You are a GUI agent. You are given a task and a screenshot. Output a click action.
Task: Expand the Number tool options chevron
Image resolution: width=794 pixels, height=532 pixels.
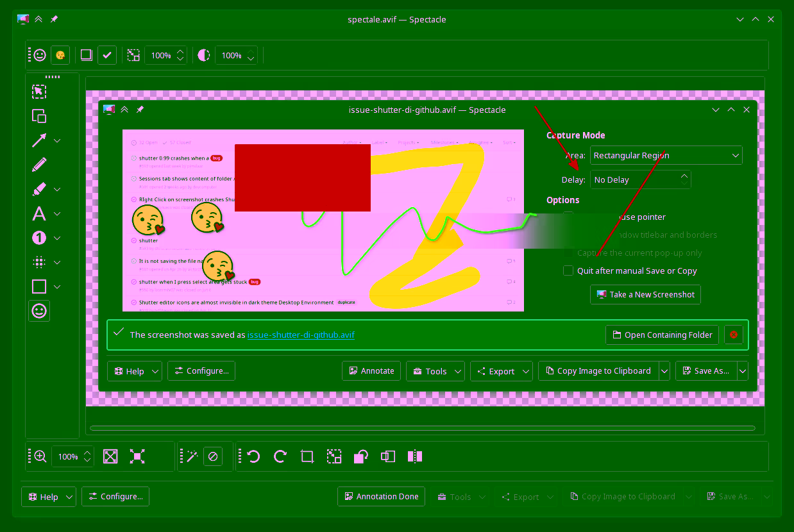coord(57,238)
